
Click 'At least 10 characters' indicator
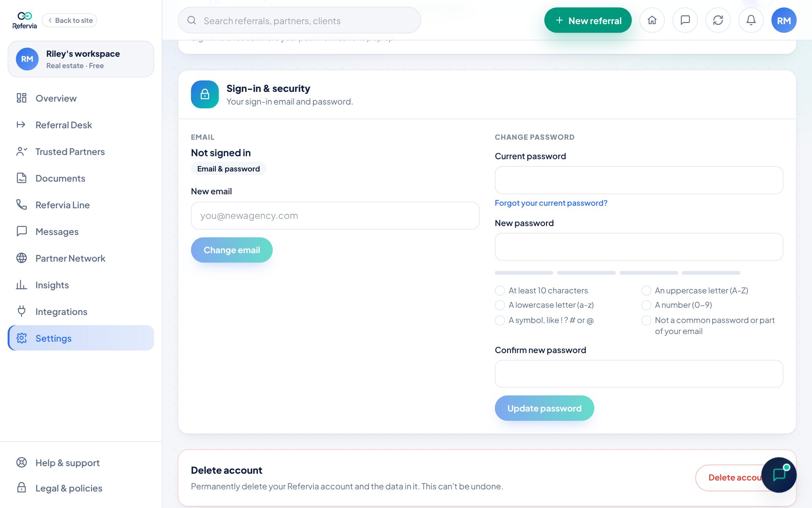(500, 291)
